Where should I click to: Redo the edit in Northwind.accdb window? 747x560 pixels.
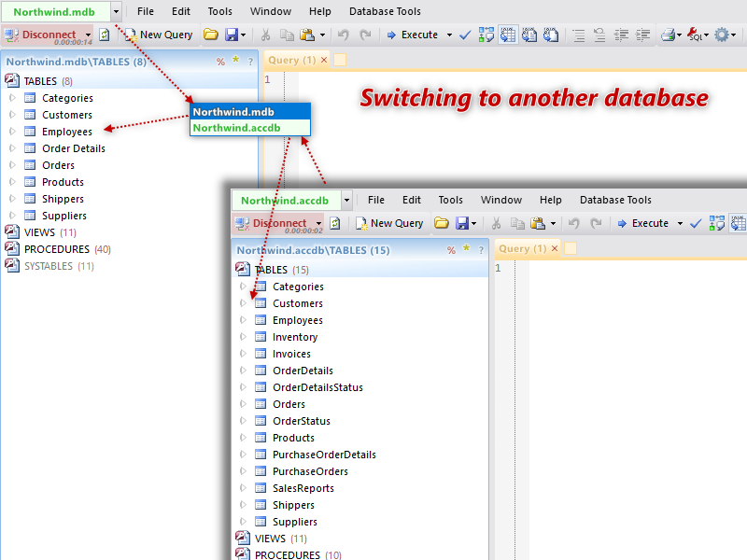coord(596,223)
